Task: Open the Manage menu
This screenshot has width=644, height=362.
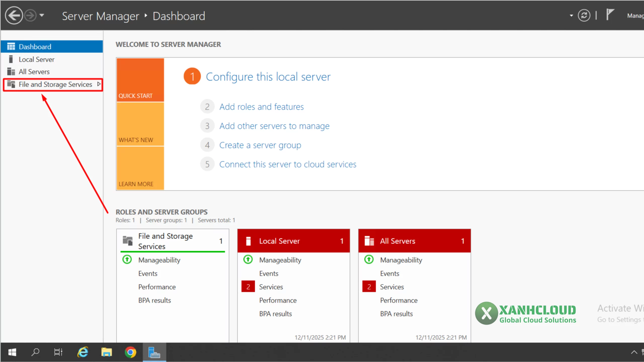Action: pyautogui.click(x=636, y=15)
